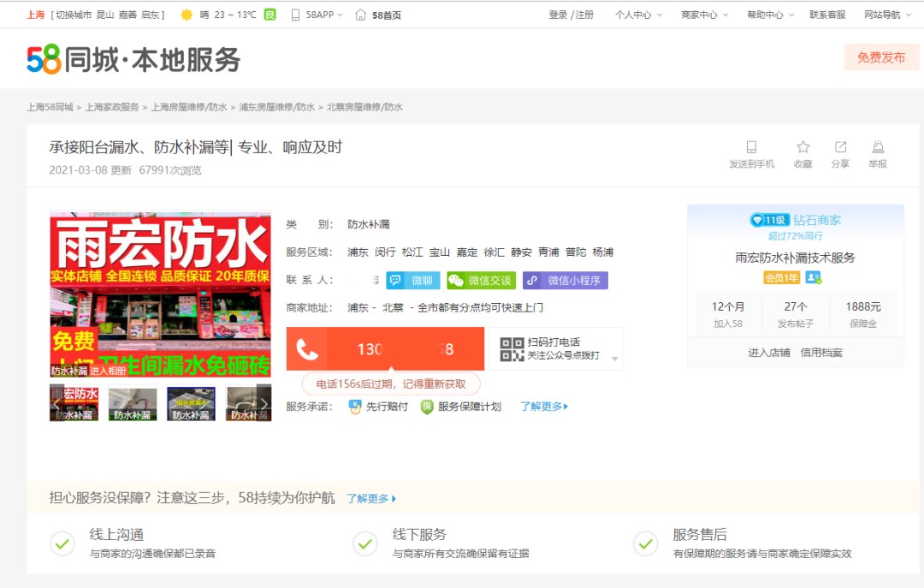Click the 免费发布 button
The width and height of the screenshot is (924, 588).
point(881,57)
